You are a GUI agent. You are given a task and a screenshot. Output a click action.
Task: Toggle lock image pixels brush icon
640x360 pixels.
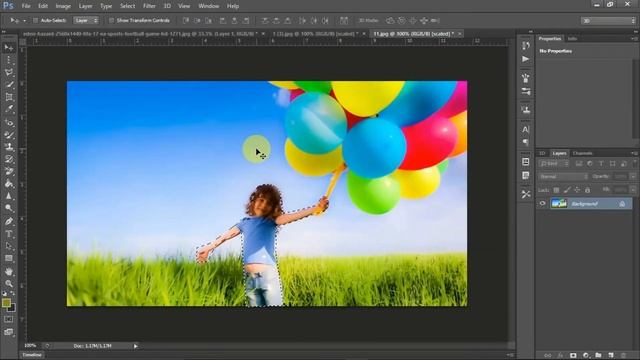pyautogui.click(x=567, y=190)
